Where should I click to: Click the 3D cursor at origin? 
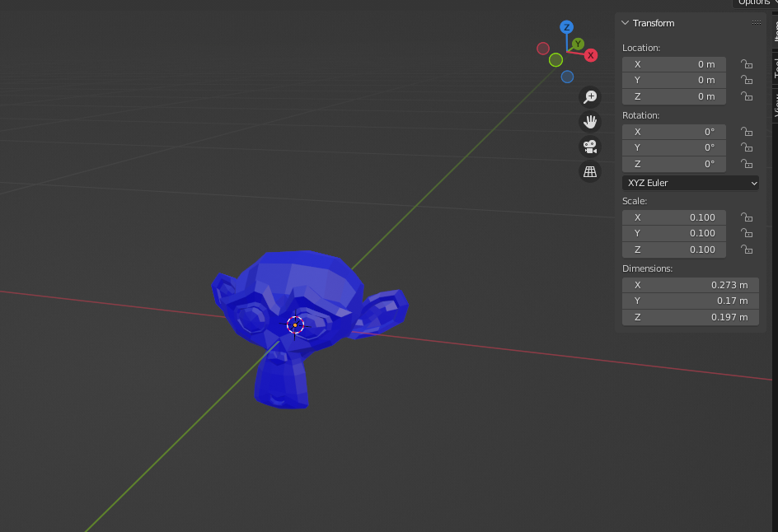click(x=295, y=325)
